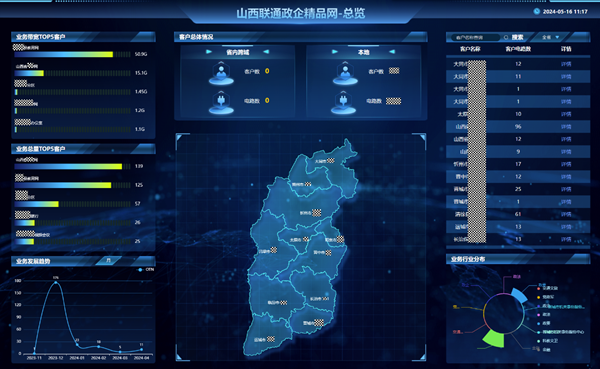
Task: Click the left-pointing arrow beside 本地
Action: [392, 52]
